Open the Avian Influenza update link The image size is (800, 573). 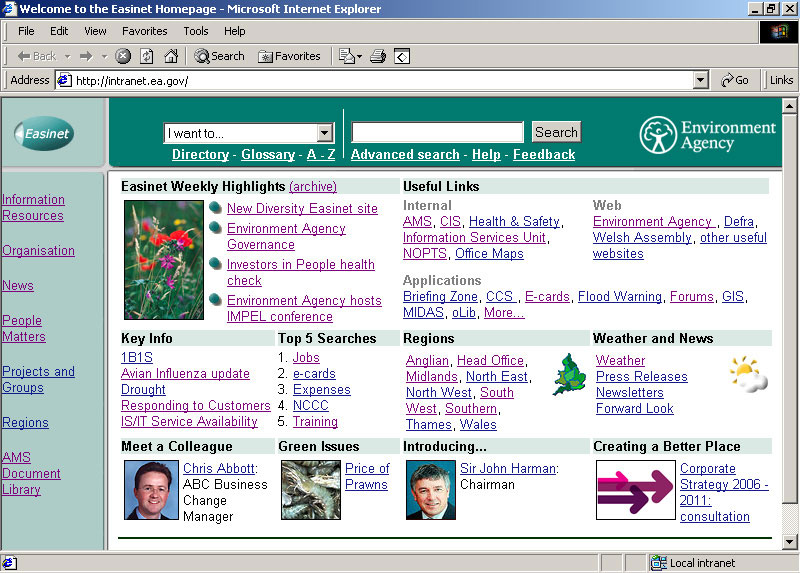click(185, 373)
